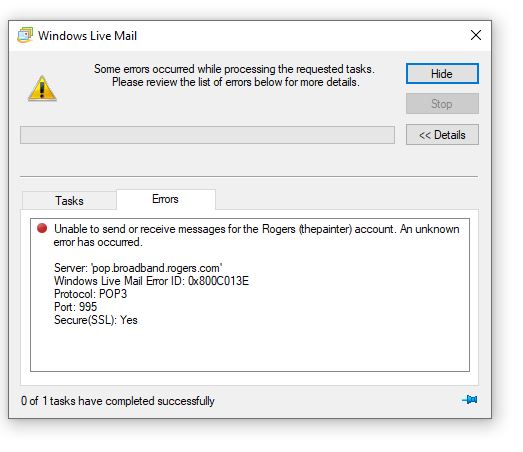The image size is (523, 452).
Task: Click the Server 'pop.broadband.rogers.com' line
Action: coord(138,268)
